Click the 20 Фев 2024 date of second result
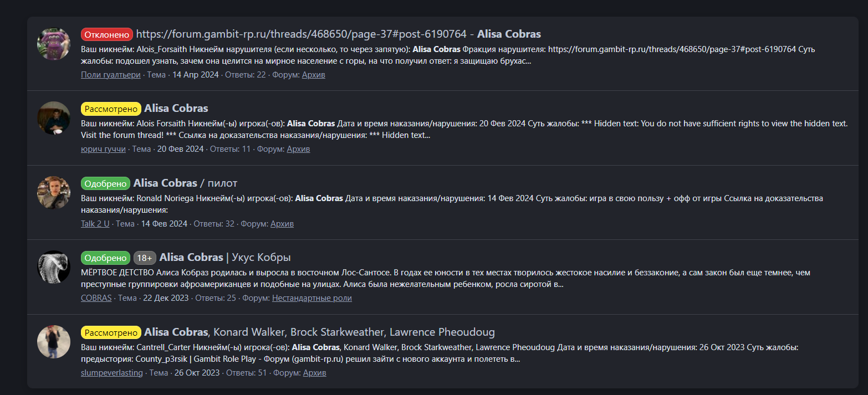Viewport: 868px width, 395px height. click(x=180, y=149)
